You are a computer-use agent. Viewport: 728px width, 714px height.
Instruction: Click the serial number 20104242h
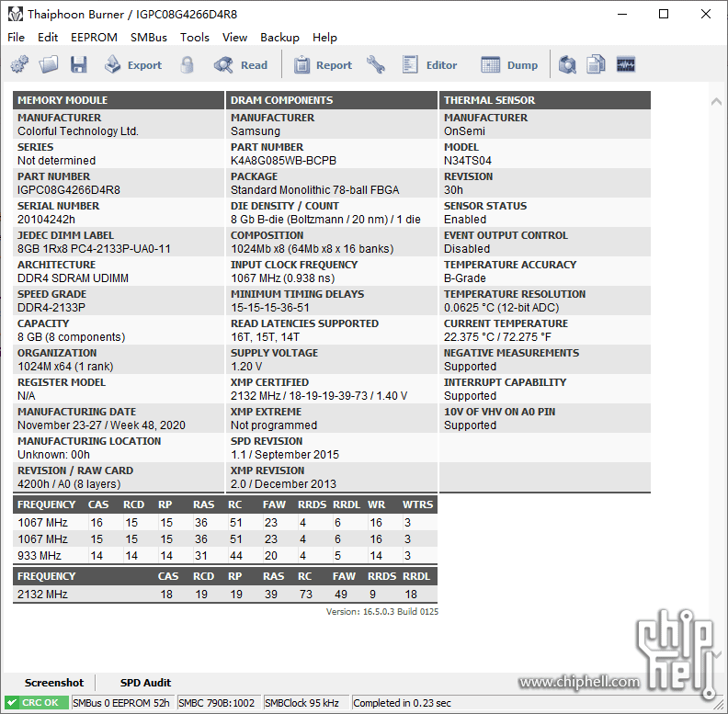(46, 219)
